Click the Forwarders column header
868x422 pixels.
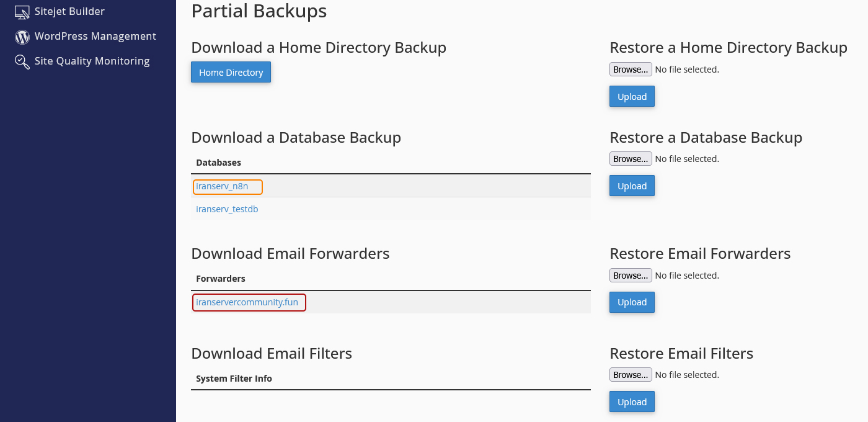click(x=220, y=279)
